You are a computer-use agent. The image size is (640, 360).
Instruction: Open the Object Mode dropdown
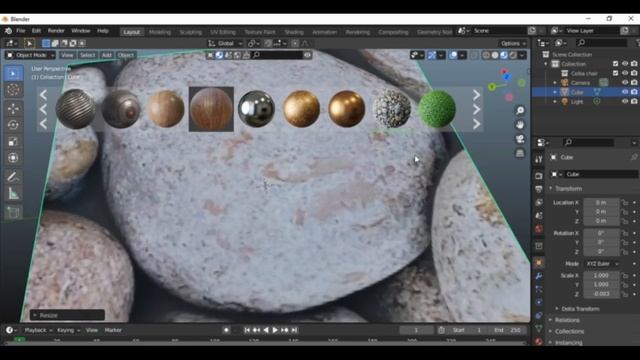click(31, 55)
